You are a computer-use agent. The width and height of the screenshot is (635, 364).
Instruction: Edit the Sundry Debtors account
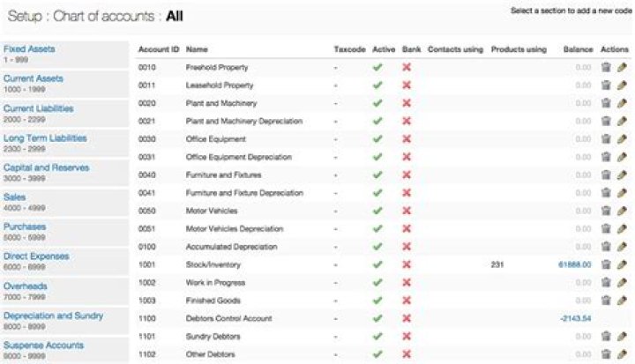click(x=622, y=336)
